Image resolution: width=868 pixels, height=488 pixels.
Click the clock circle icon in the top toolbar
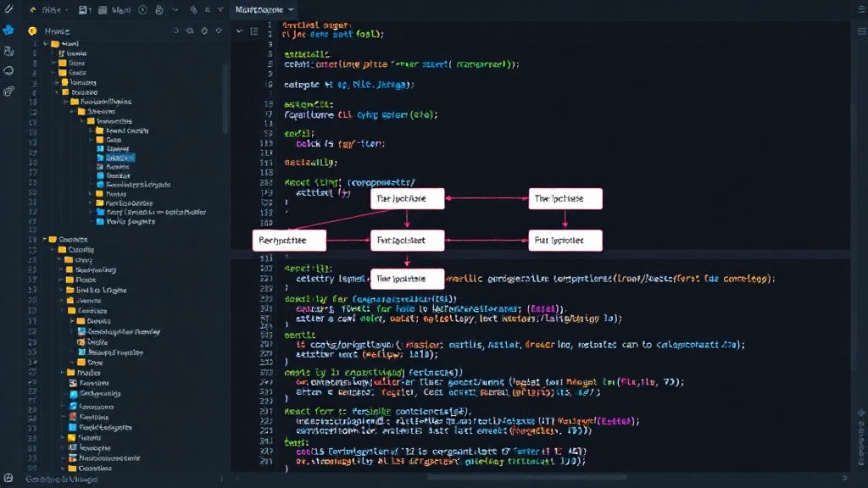tap(142, 10)
